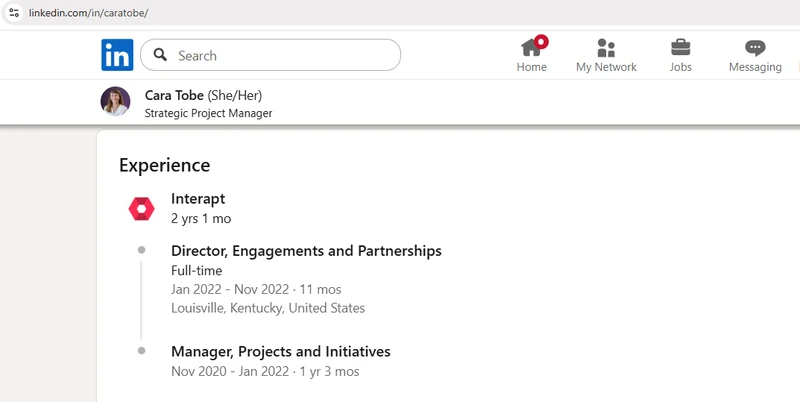
Task: Open the My Network people icon
Action: point(606,48)
